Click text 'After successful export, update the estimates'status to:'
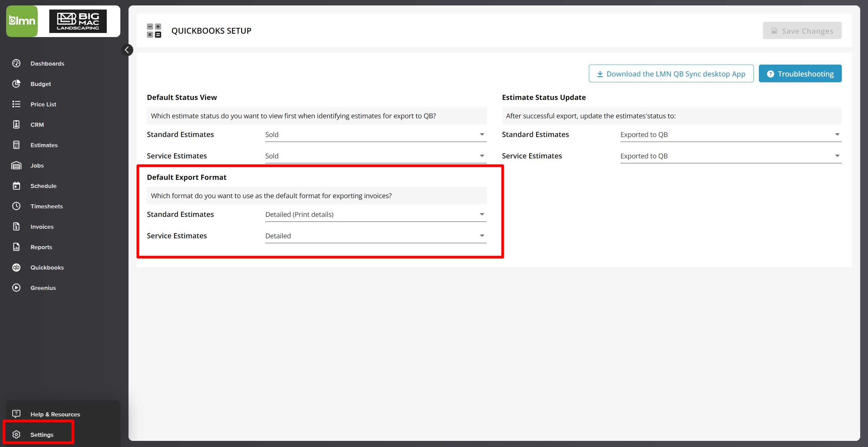Screen dimensions: 868x447 click(591, 116)
